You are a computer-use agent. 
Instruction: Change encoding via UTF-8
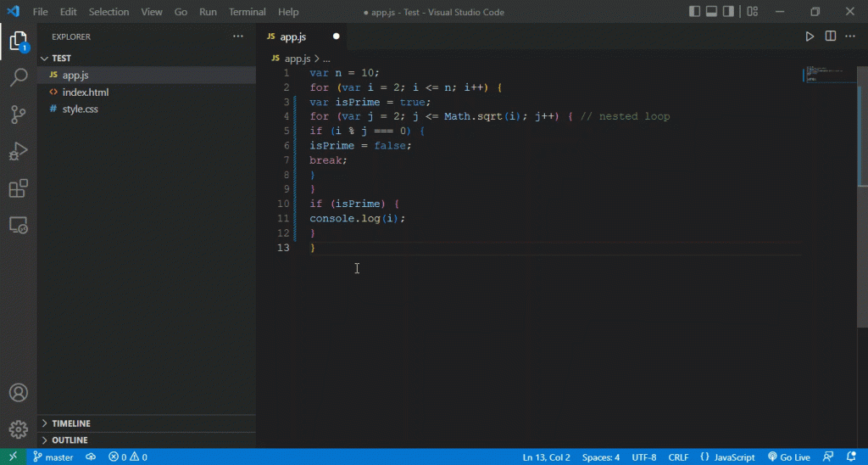644,457
